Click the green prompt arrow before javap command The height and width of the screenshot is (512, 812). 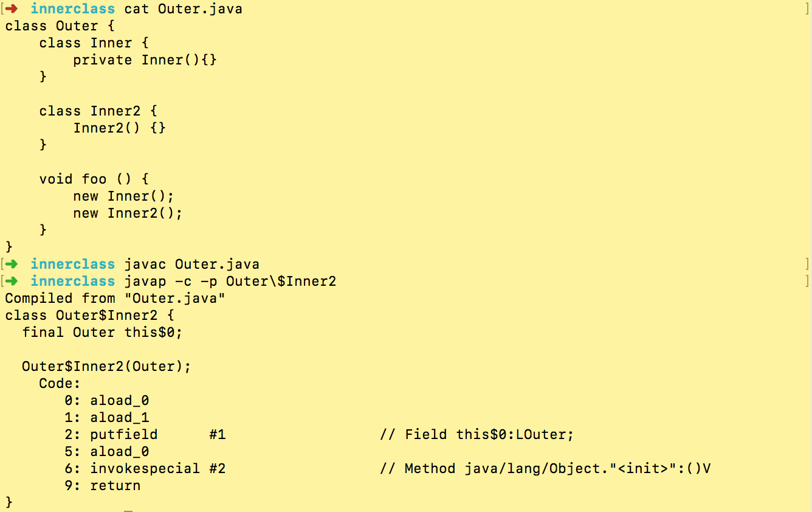10,281
